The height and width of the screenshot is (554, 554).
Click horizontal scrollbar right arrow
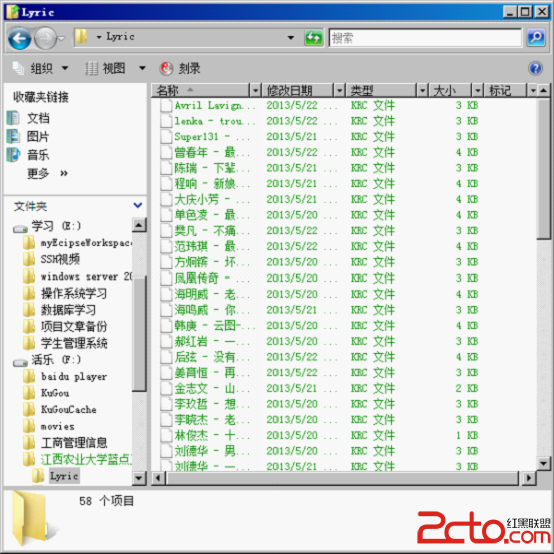point(529,478)
